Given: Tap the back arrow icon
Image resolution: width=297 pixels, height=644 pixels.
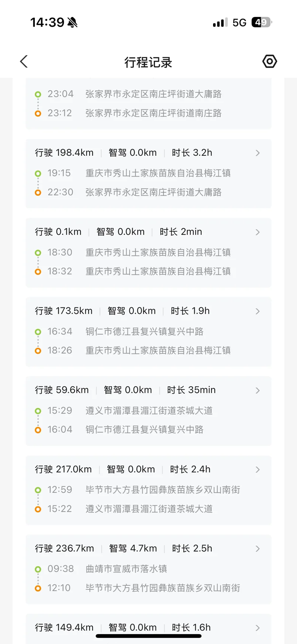Looking at the screenshot, I should tap(24, 62).
